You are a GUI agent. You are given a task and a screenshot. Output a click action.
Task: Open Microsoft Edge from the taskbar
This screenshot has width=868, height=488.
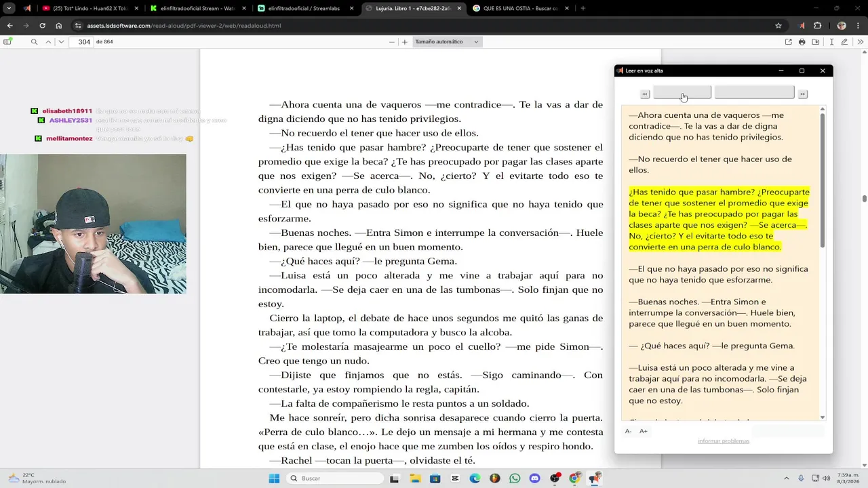pyautogui.click(x=475, y=479)
